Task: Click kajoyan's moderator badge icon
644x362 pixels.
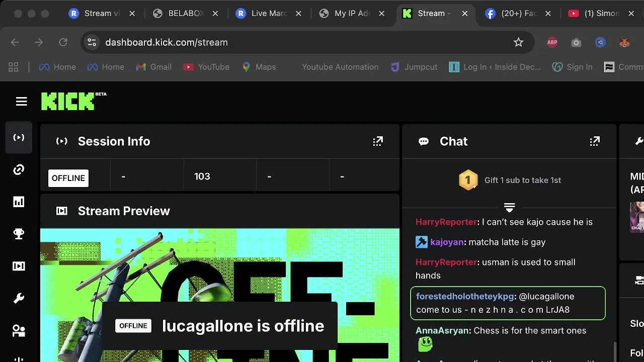Action: point(421,242)
